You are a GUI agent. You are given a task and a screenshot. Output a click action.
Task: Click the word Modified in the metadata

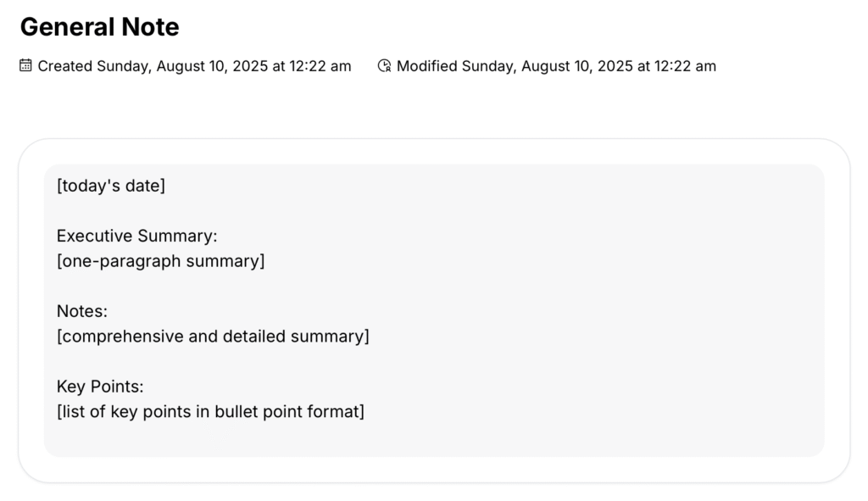426,65
